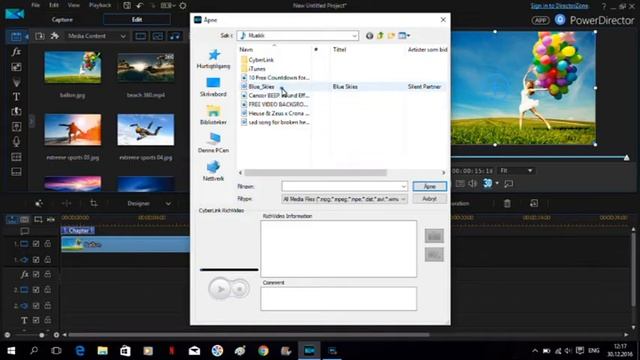Toggle enable checkbox on audio track 1
This screenshot has width=640, height=360.
(x=36, y=260)
